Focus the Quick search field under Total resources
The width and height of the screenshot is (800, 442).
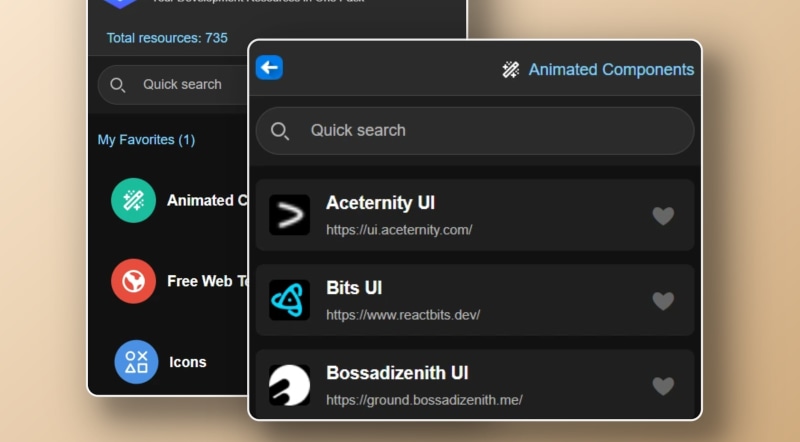pyautogui.click(x=182, y=85)
